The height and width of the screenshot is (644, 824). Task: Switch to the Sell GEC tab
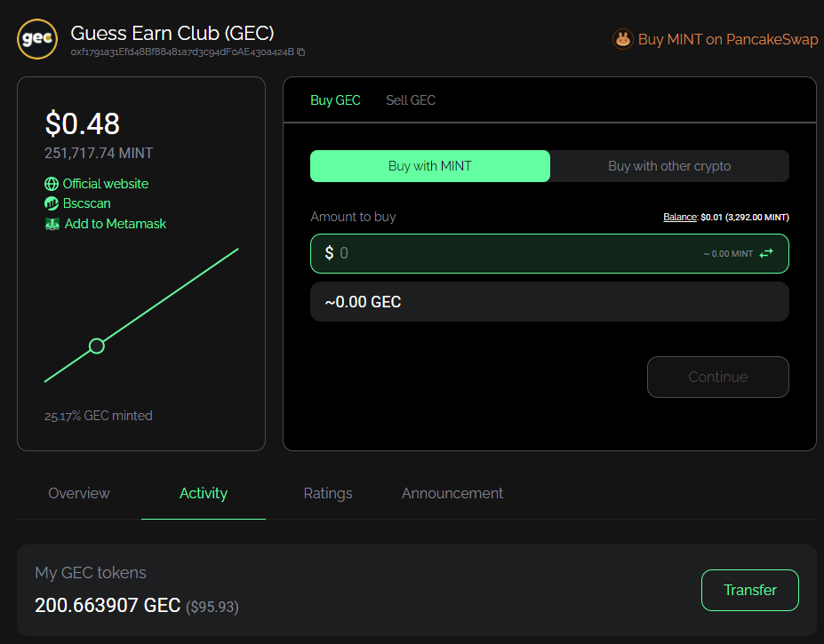(x=411, y=100)
